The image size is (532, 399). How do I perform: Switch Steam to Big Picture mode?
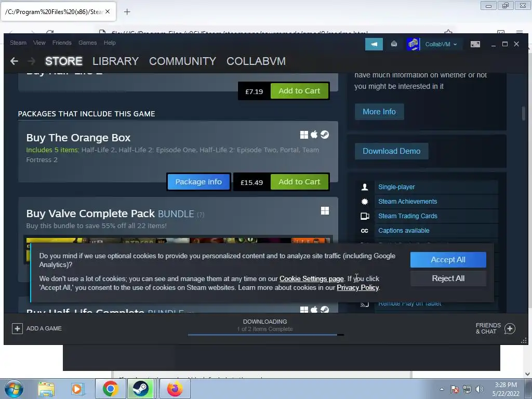475,44
